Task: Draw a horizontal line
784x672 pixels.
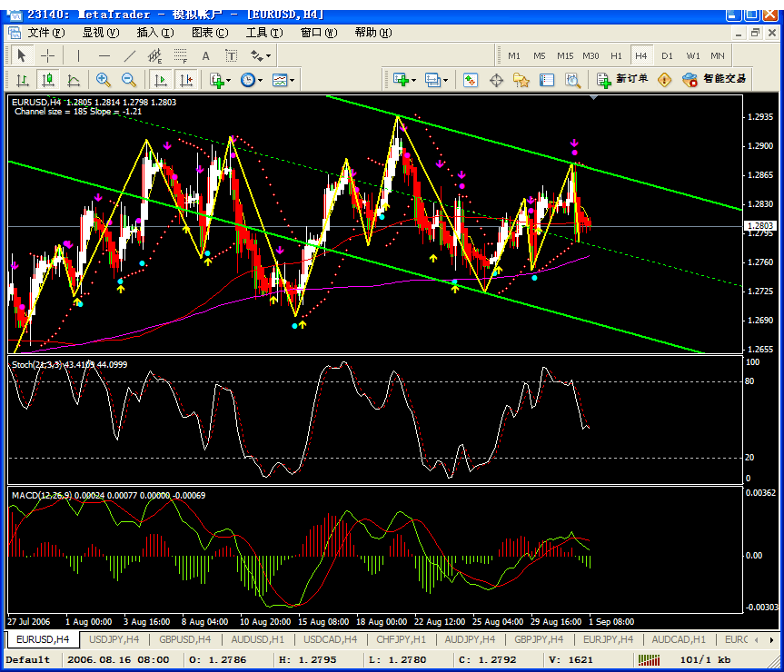Action: point(104,55)
